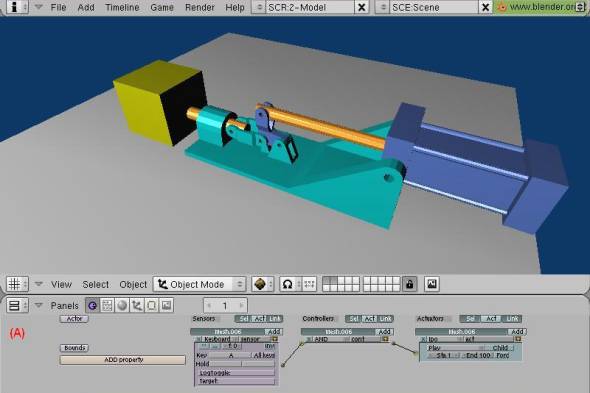590x393 pixels.
Task: Open the Scene context icon in Panels
Action: tap(166, 305)
